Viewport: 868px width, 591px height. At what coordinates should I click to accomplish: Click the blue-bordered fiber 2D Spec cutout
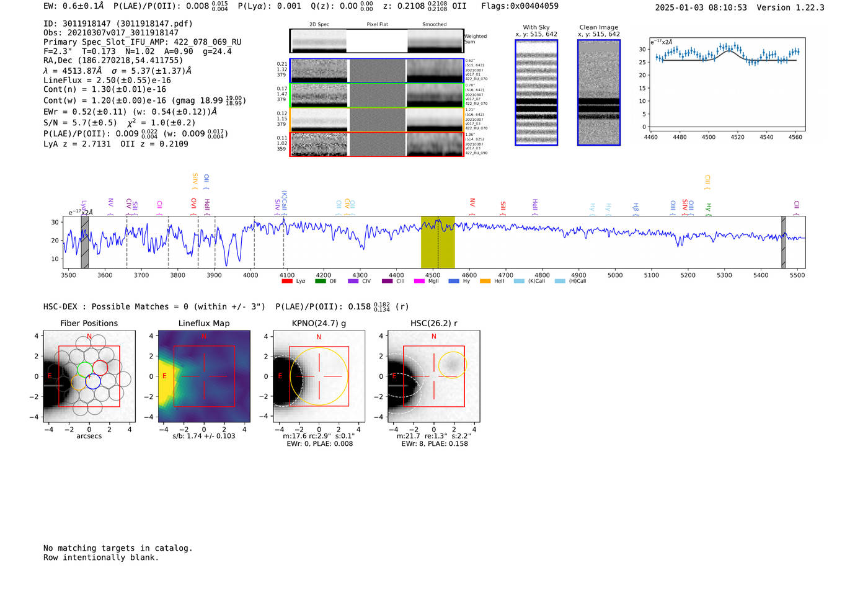(x=319, y=71)
